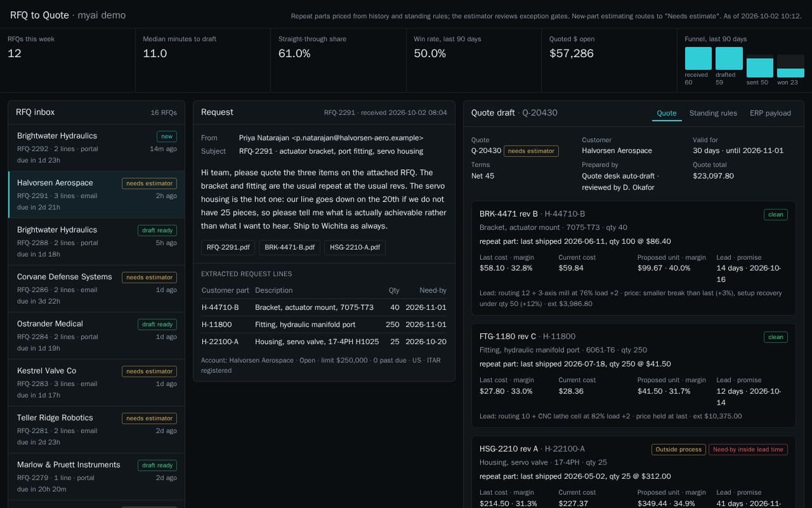Open the Marlow & Pruett Instruments RFQ
812x508 pixels.
coord(96,477)
